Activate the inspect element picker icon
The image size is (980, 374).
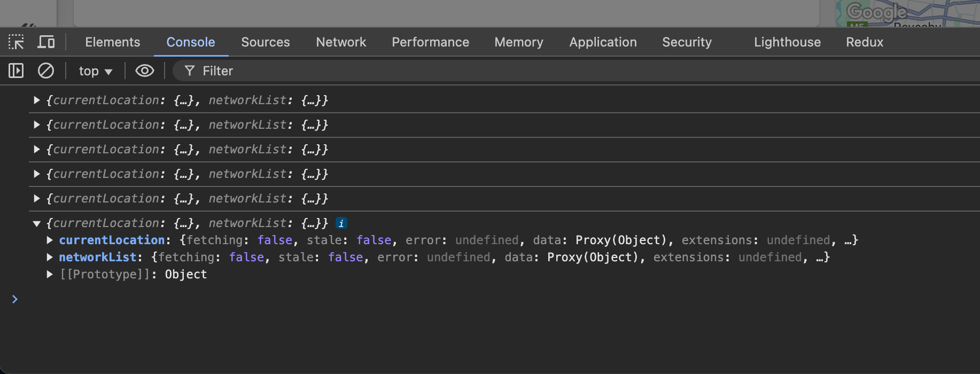pyautogui.click(x=16, y=42)
